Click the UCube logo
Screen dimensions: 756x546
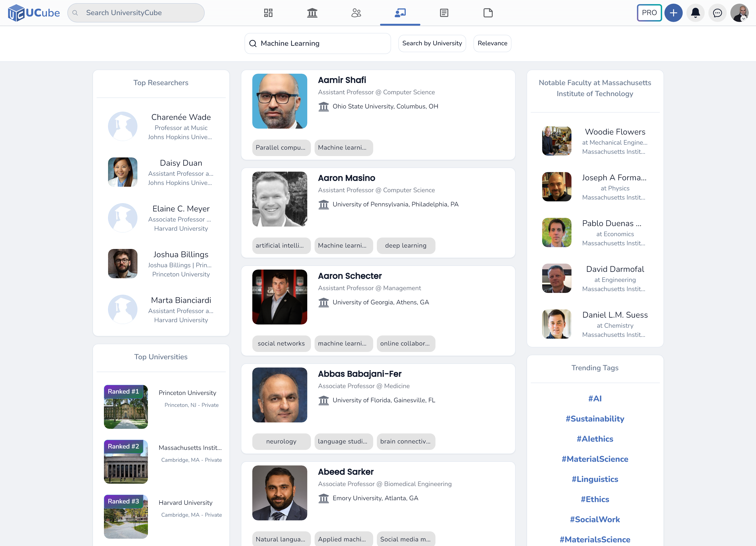coord(34,13)
